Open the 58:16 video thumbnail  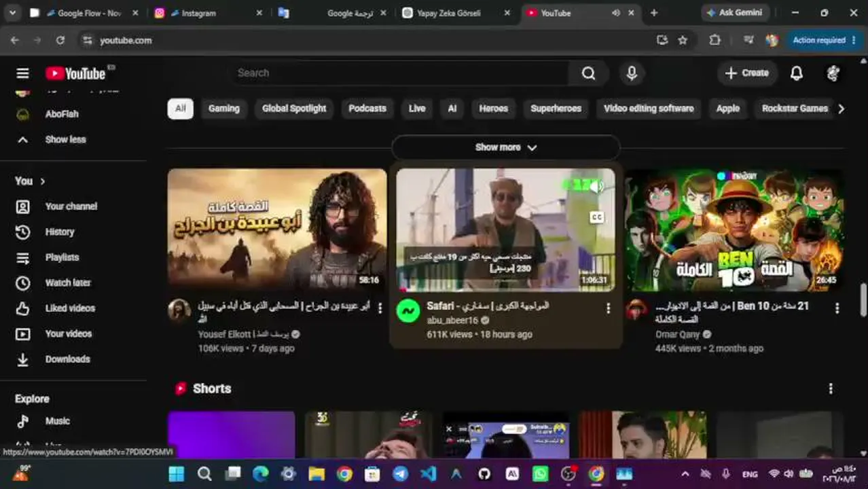coord(277,230)
